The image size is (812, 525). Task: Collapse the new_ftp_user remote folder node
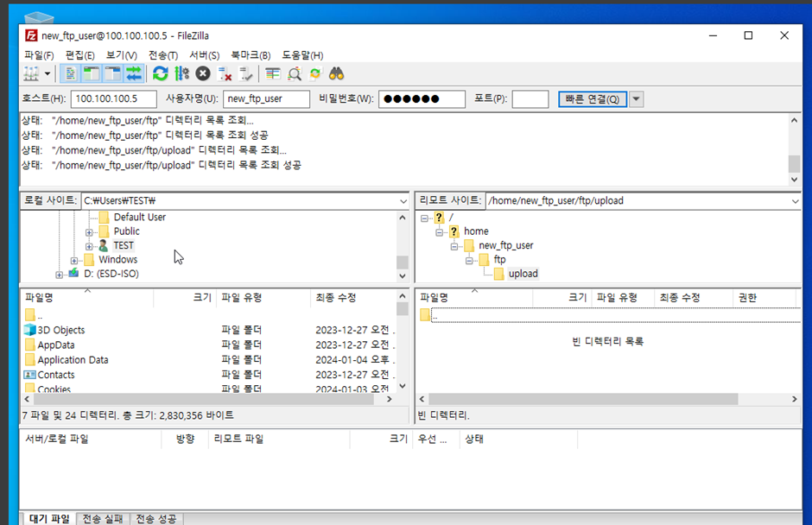coord(454,246)
